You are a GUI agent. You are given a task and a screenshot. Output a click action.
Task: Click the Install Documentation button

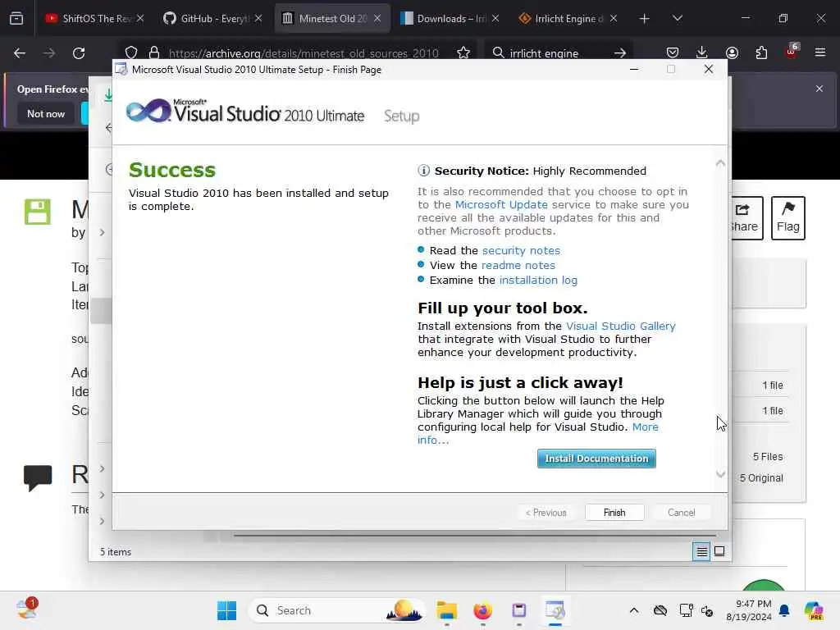[596, 459]
